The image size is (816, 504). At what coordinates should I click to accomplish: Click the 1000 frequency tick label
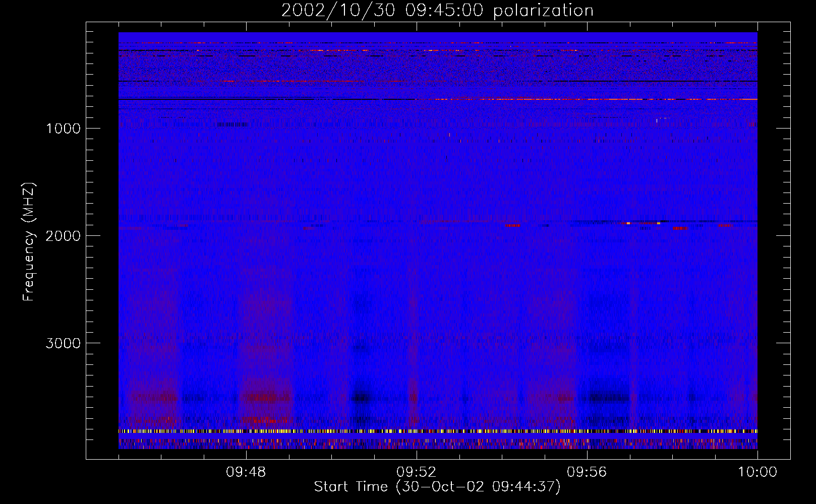pyautogui.click(x=63, y=129)
